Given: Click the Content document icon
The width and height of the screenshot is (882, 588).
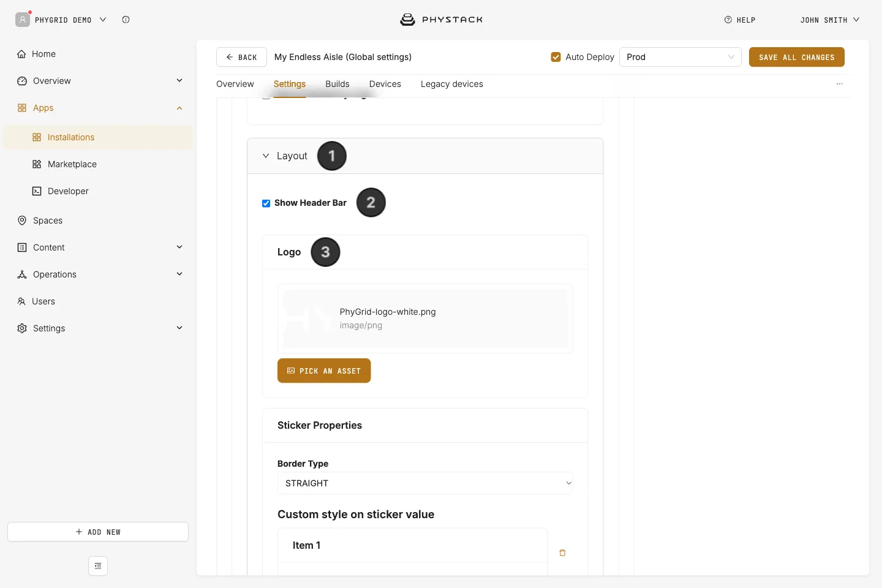Looking at the screenshot, I should [22, 247].
